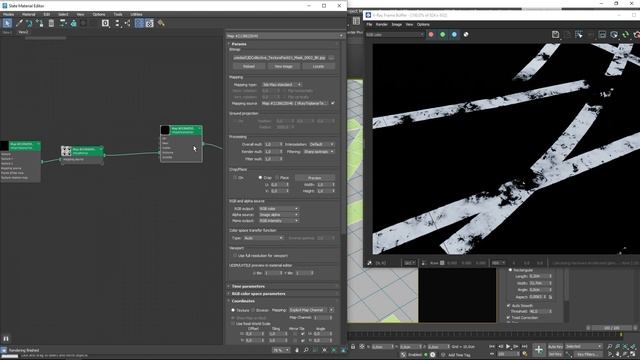Select the arrow Select Tool in Slate toolbar
This screenshot has height=360, width=640.
click(x=7, y=23)
